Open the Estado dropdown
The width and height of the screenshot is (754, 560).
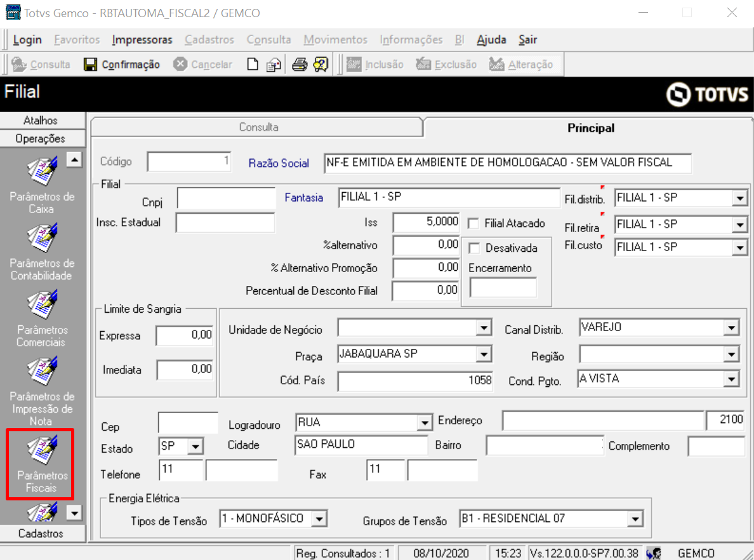coord(195,446)
